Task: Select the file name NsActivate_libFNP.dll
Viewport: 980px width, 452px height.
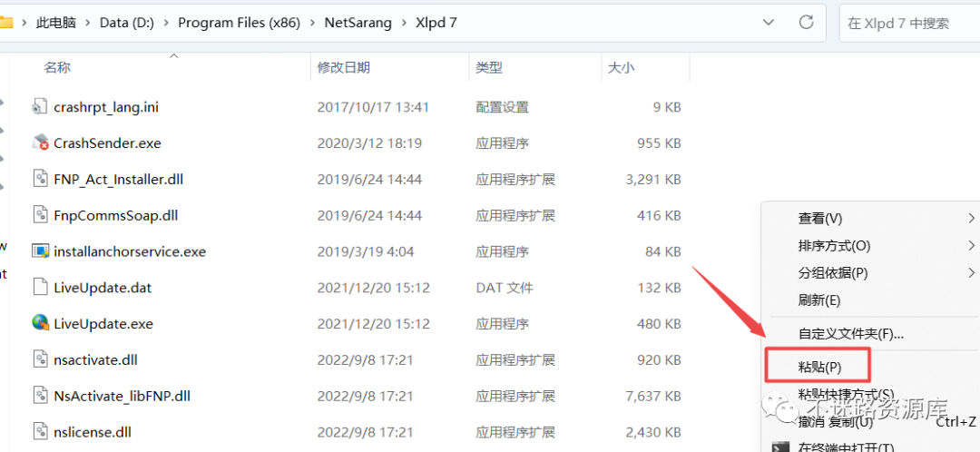Action: [122, 397]
